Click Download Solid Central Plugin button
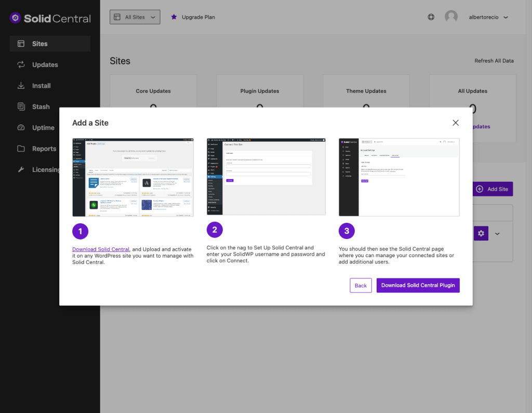532x413 pixels. click(x=418, y=285)
